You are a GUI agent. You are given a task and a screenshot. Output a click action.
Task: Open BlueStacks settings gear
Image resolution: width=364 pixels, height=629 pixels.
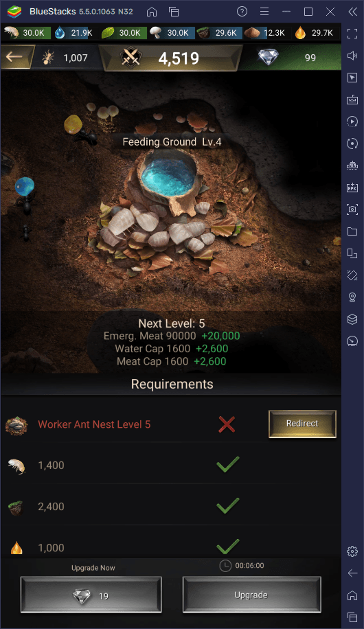coord(352,551)
